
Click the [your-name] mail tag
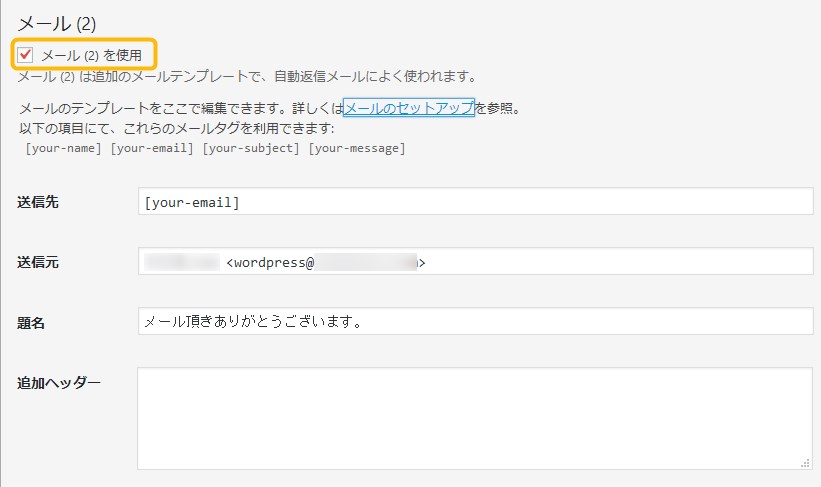63,148
